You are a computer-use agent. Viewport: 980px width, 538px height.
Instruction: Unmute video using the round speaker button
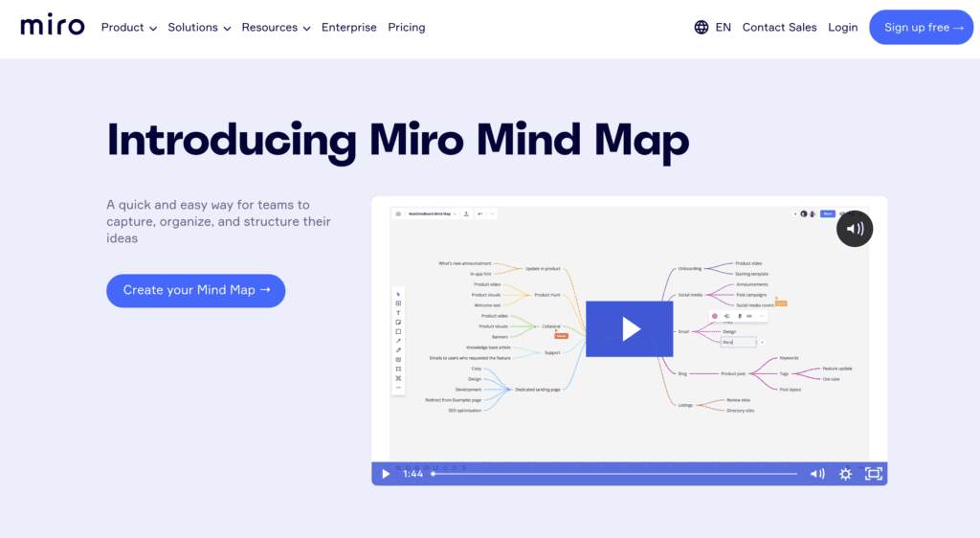(855, 229)
